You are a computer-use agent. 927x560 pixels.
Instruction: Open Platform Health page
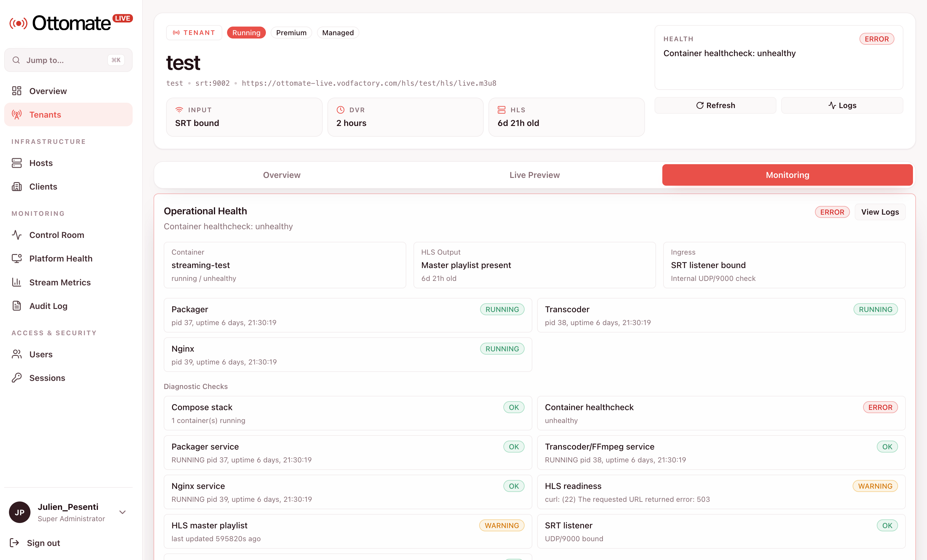click(68, 259)
